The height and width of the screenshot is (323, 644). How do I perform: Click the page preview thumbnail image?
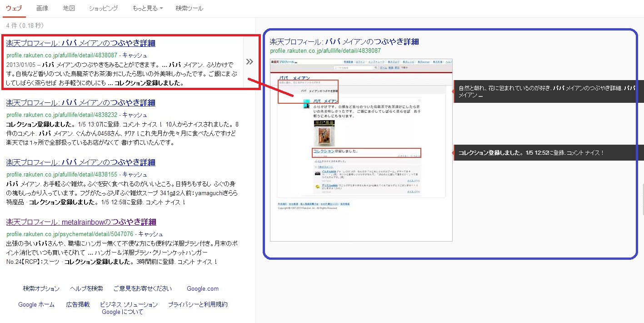point(361,150)
